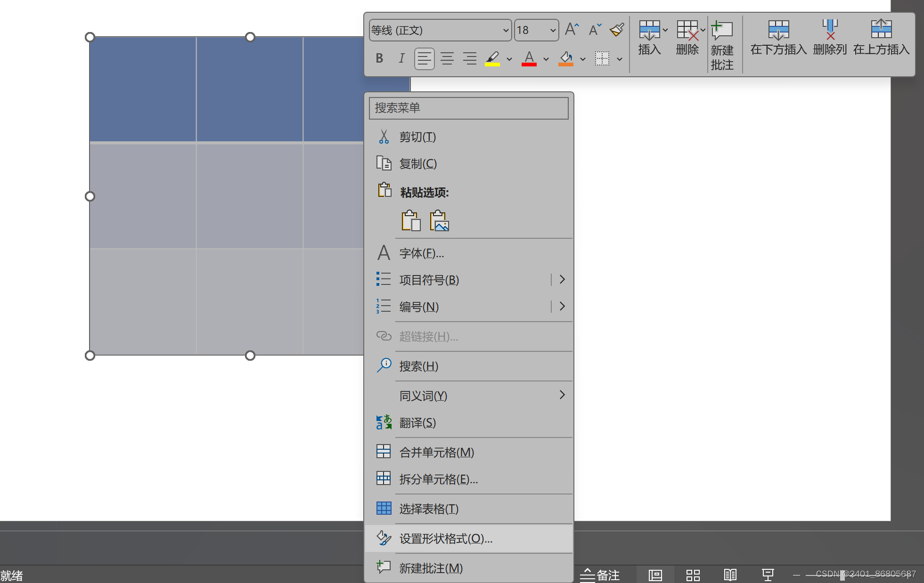Click the paste as picture icon
Viewport: 924px width, 583px height.
tap(439, 220)
